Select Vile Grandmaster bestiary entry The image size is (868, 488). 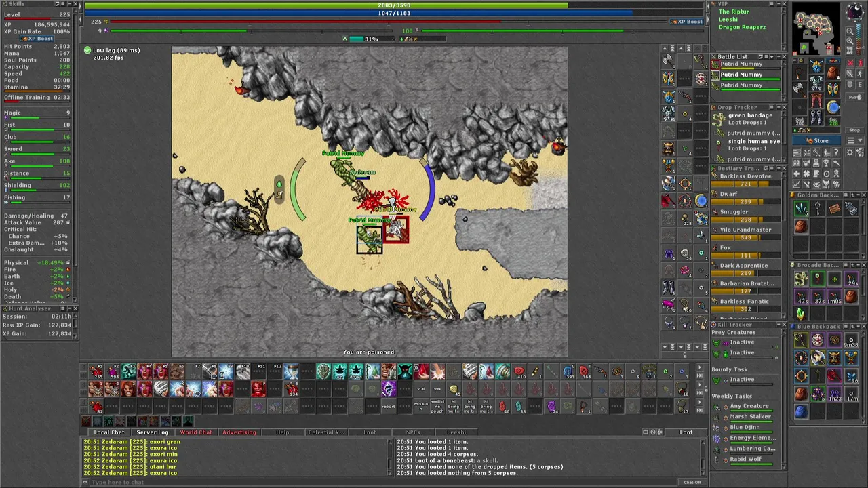pyautogui.click(x=745, y=233)
